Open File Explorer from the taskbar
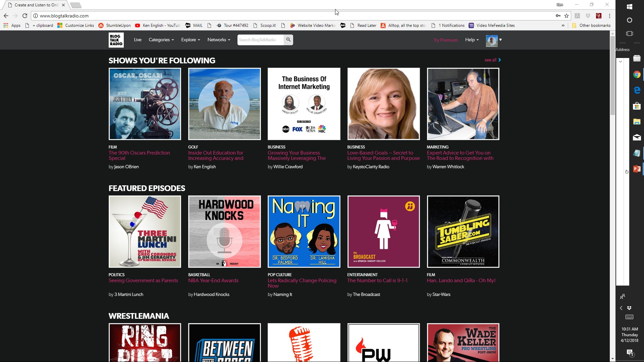644x362 pixels. tap(637, 122)
